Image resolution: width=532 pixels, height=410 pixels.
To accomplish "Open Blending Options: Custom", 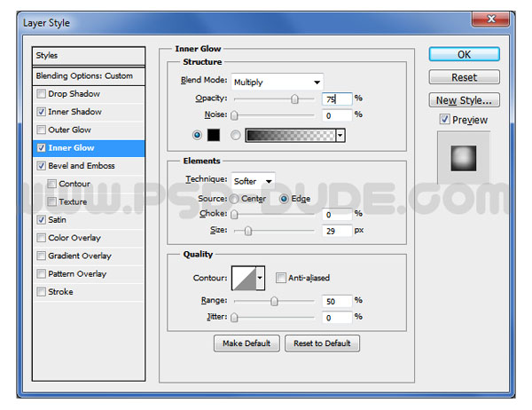I will click(x=89, y=76).
